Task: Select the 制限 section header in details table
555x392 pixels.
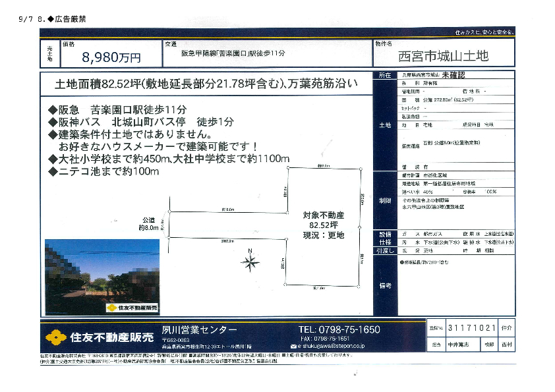Action: [x=385, y=199]
